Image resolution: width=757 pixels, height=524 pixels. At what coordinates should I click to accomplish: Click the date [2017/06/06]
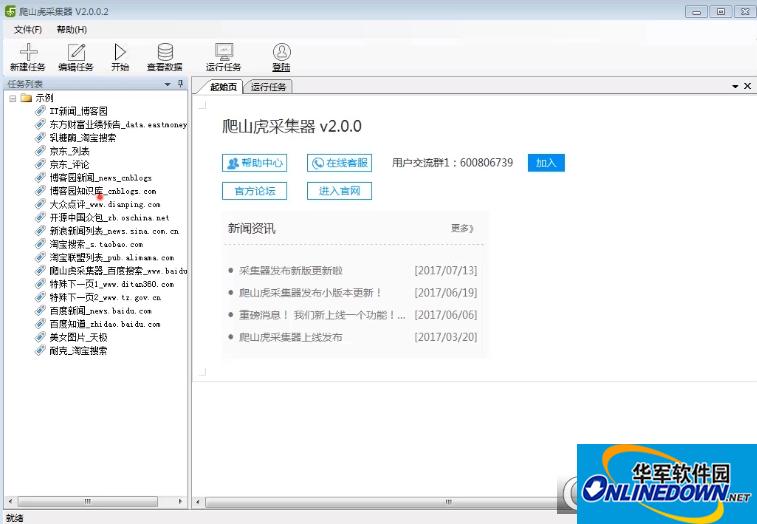(x=446, y=315)
